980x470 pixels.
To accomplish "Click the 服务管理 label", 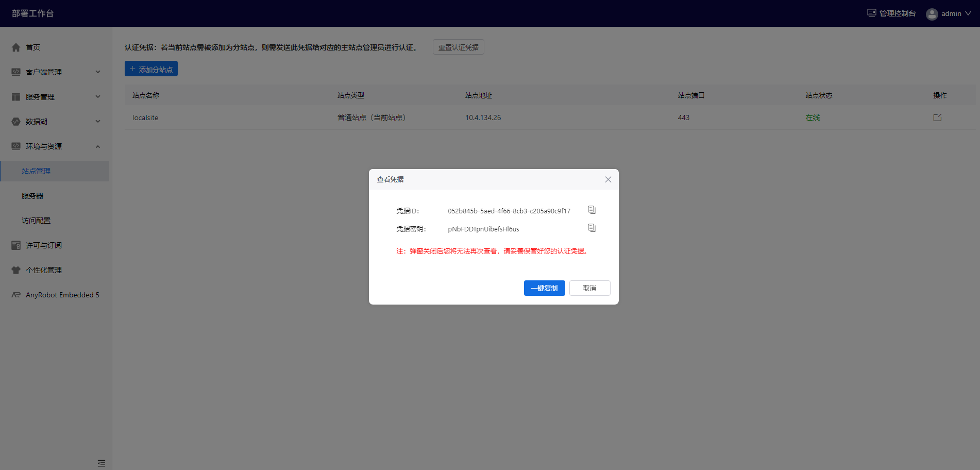I will 40,97.
